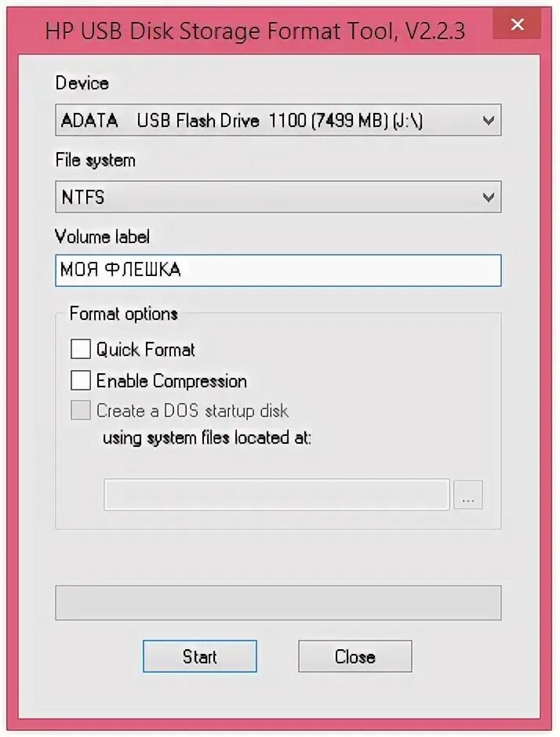Click the 'Format options' group title
560x737 pixels.
(124, 314)
